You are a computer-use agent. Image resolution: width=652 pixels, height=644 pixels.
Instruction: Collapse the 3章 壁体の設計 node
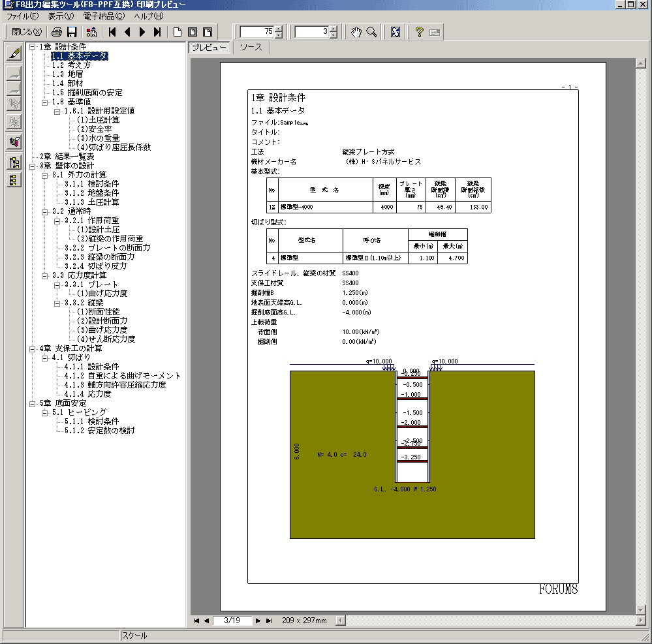pos(33,166)
